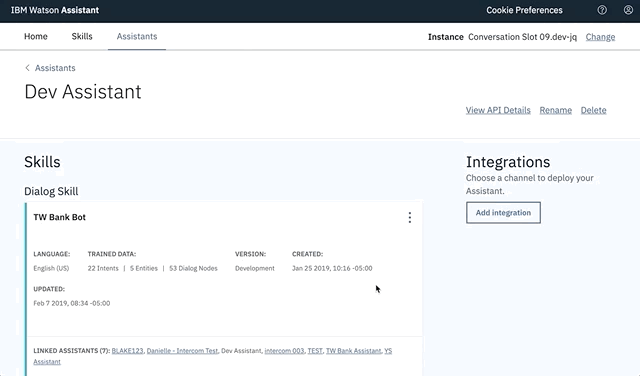Click the 22 Intents value
640x376 pixels.
pyautogui.click(x=103, y=268)
